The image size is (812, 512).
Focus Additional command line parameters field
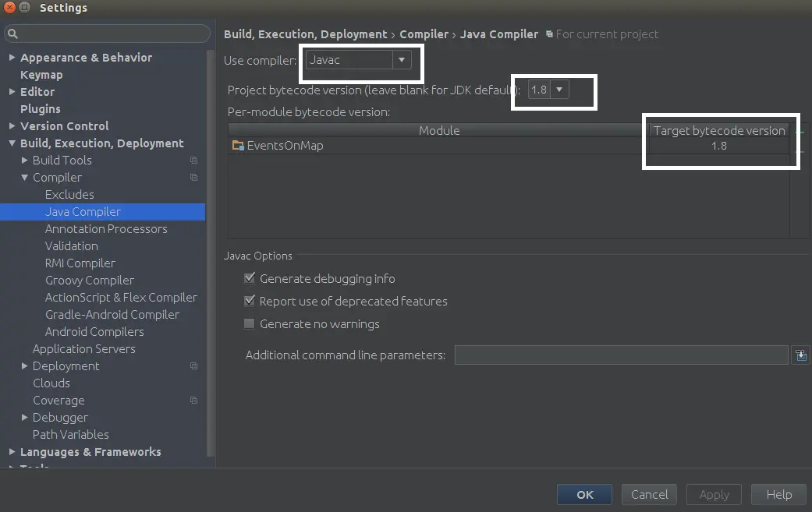tap(622, 355)
